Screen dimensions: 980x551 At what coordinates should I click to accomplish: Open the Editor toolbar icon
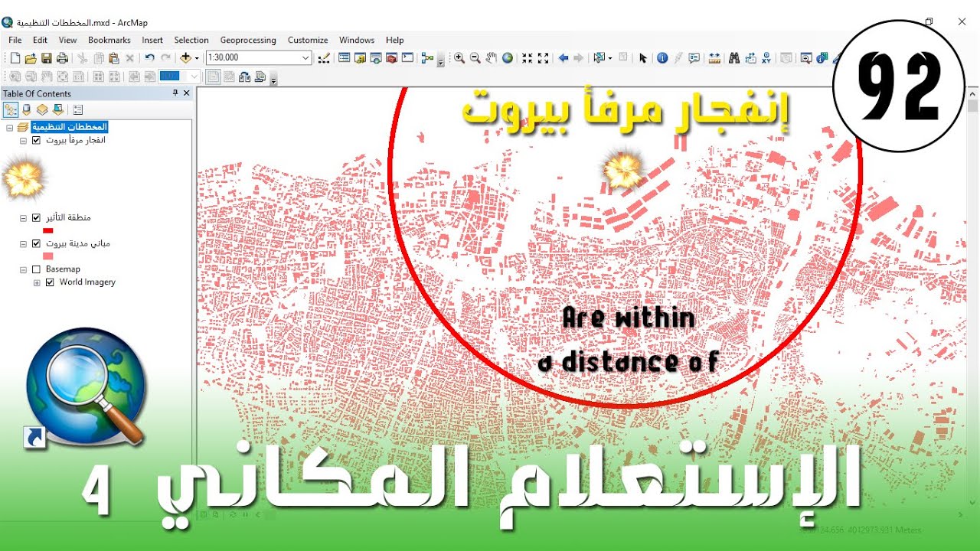click(323, 58)
